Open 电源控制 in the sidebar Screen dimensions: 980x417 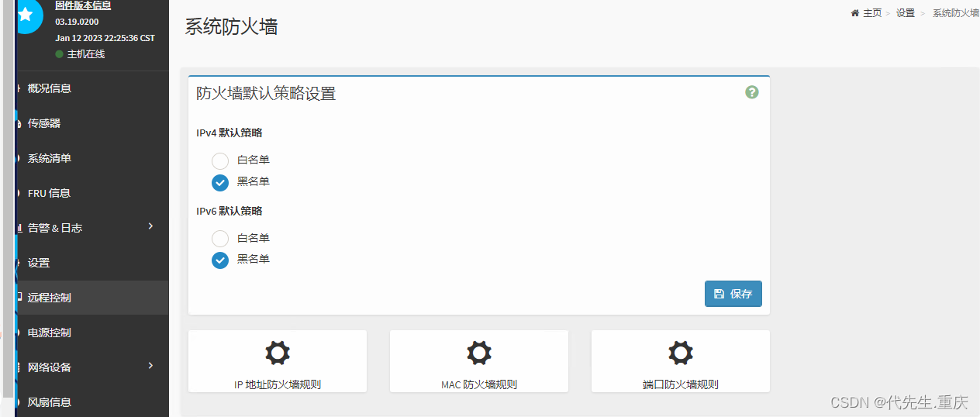click(x=91, y=333)
